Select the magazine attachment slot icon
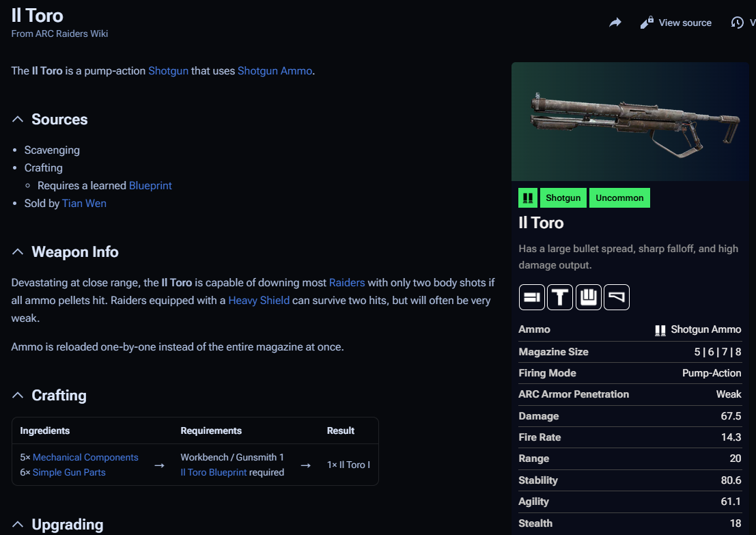The height and width of the screenshot is (535, 756). click(588, 297)
